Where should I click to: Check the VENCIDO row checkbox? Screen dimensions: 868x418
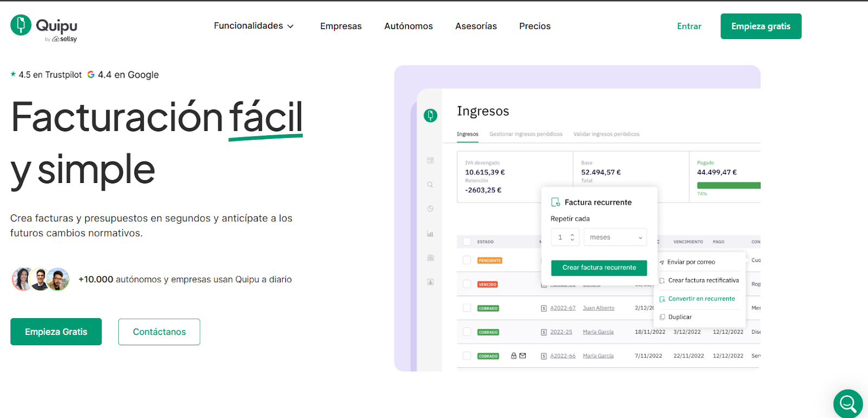tap(467, 284)
